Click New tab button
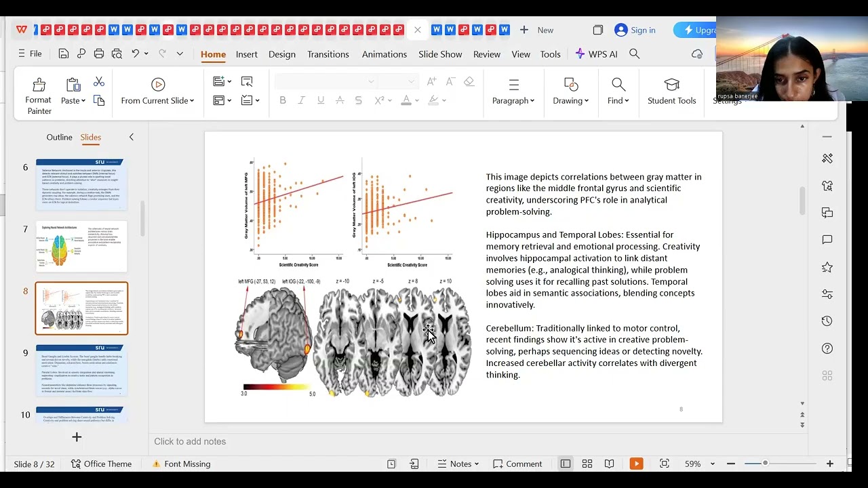This screenshot has height=488, width=868. point(536,30)
